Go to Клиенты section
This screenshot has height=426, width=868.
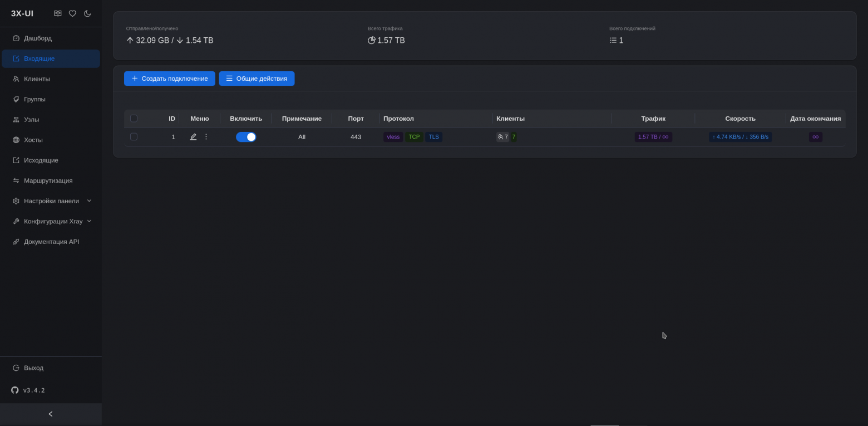pos(51,79)
